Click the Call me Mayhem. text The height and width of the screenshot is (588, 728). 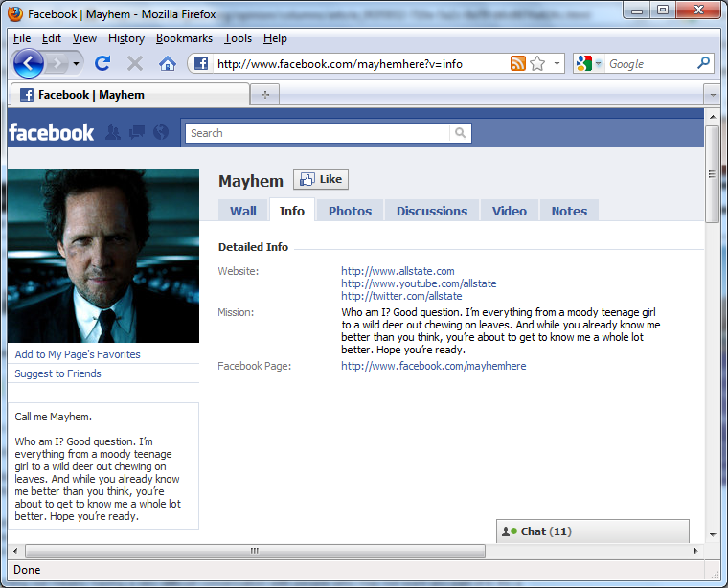pos(53,417)
